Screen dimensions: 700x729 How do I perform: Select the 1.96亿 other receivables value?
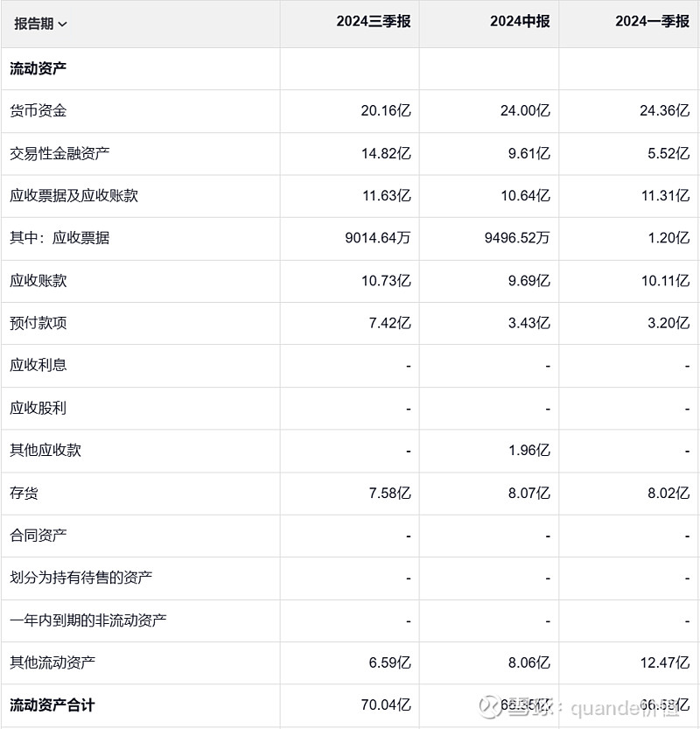coord(529,450)
